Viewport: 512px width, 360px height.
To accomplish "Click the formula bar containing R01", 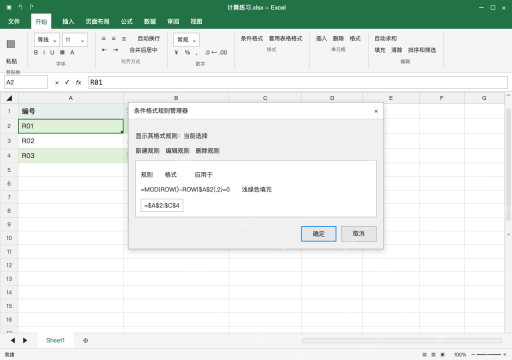I will 298,82.
